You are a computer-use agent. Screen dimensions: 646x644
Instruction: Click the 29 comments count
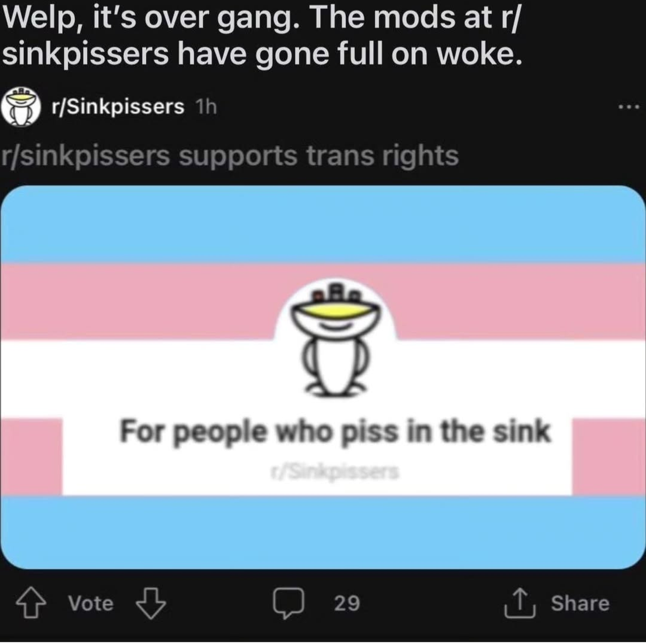347,603
